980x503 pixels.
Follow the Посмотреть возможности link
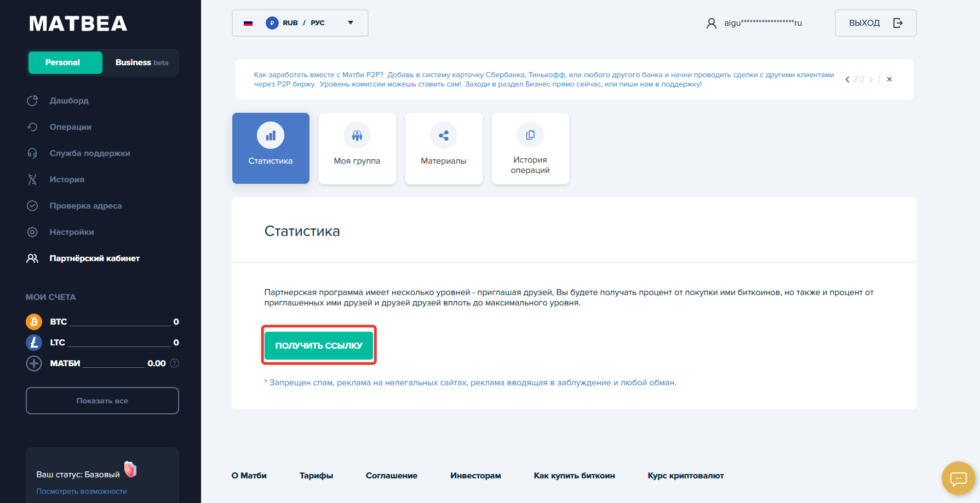pos(82,492)
